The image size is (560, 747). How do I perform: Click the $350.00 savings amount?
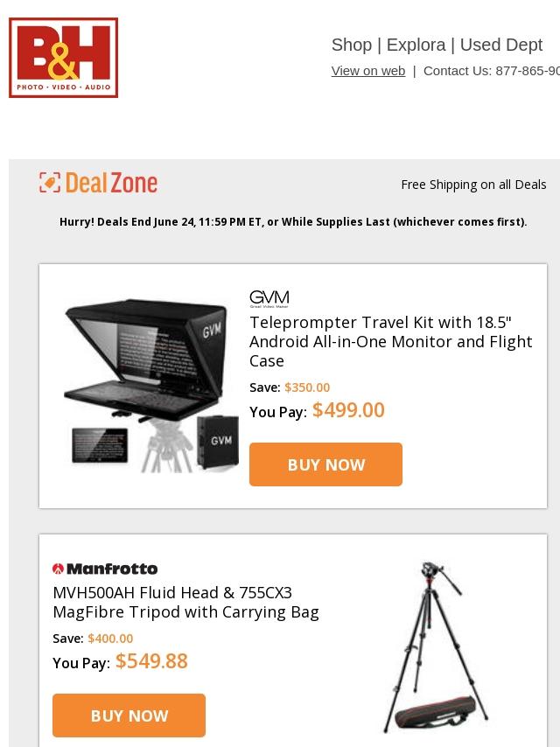pos(307,387)
